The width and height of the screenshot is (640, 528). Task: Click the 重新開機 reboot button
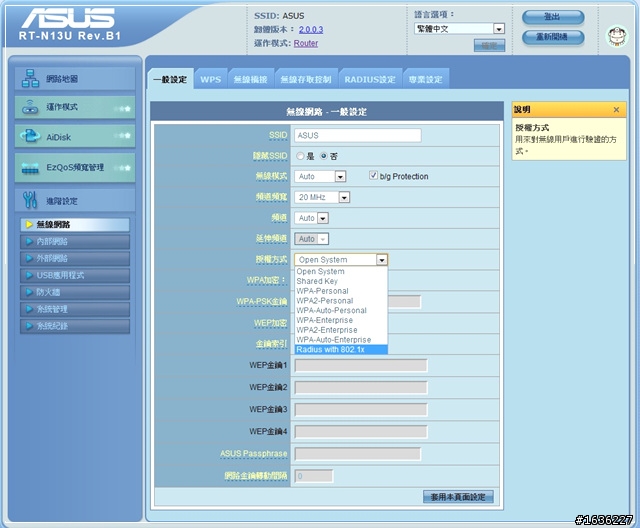[553, 37]
